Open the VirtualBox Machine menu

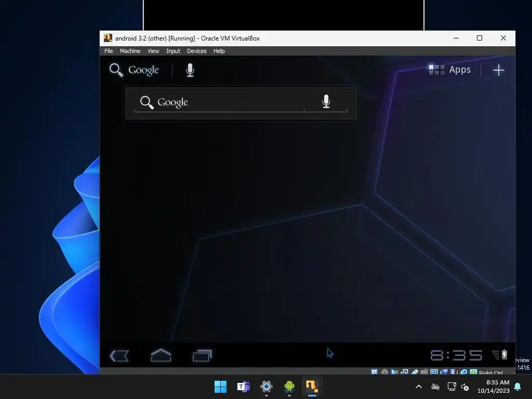pyautogui.click(x=130, y=51)
